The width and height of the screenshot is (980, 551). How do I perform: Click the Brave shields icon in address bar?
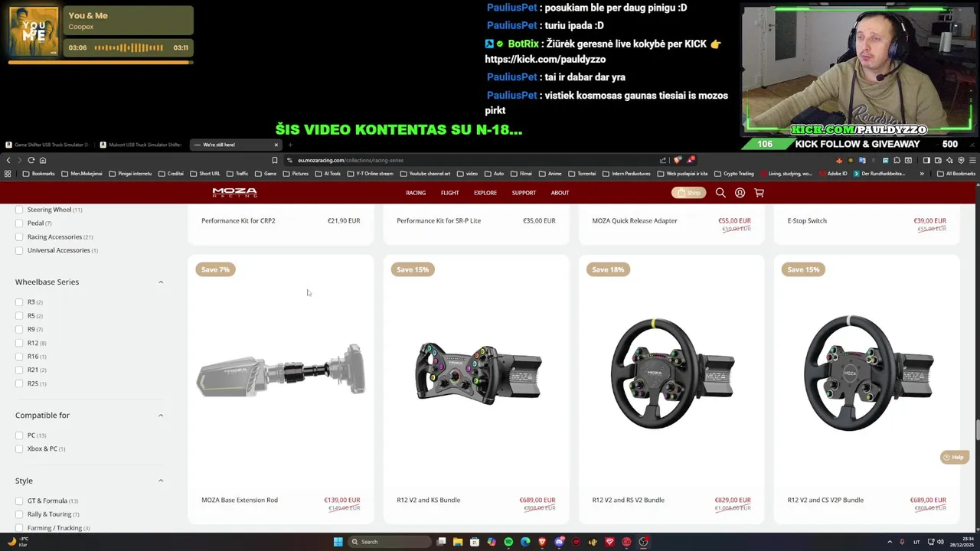(677, 160)
